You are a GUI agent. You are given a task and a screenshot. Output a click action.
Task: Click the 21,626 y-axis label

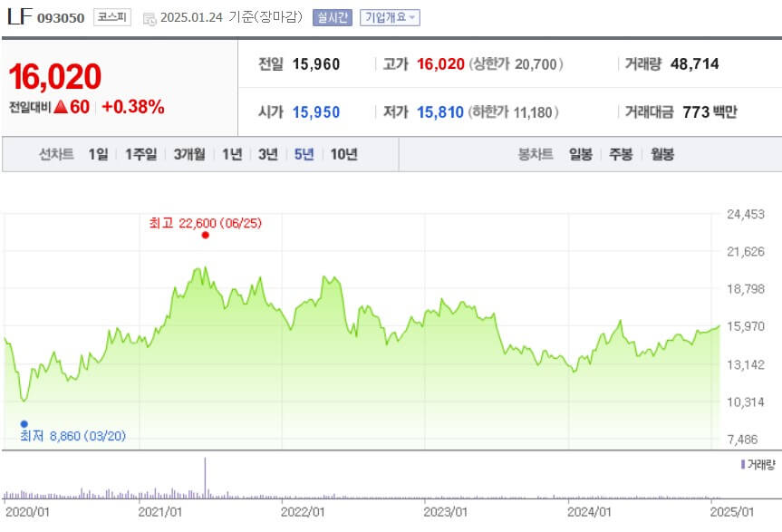click(746, 252)
